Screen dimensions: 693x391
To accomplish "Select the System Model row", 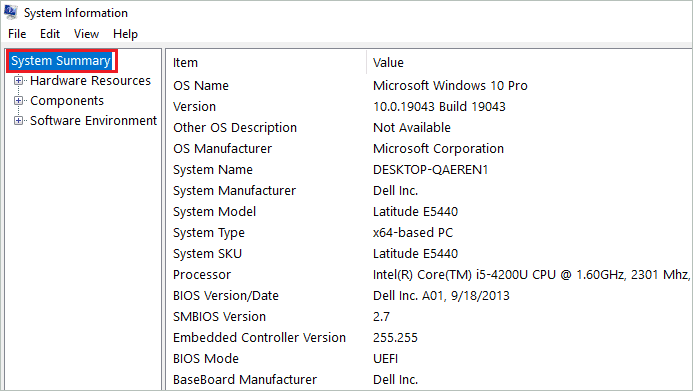I will click(215, 212).
